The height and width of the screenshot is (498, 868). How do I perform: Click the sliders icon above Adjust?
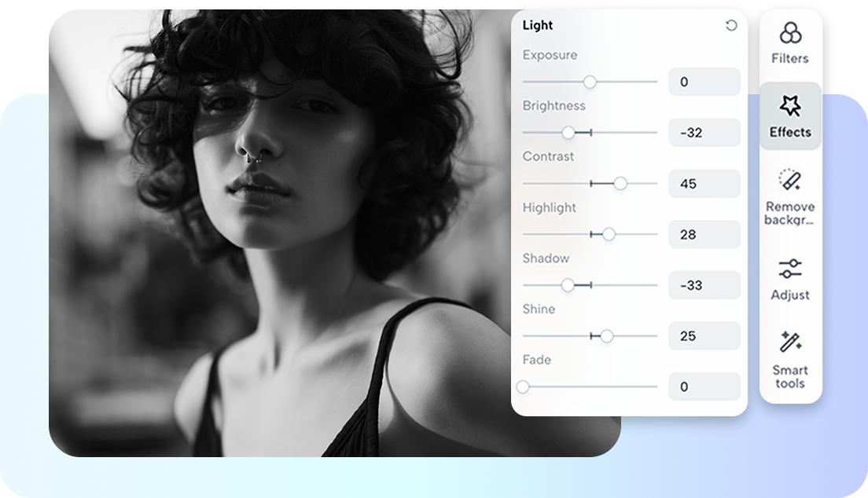[x=791, y=267]
